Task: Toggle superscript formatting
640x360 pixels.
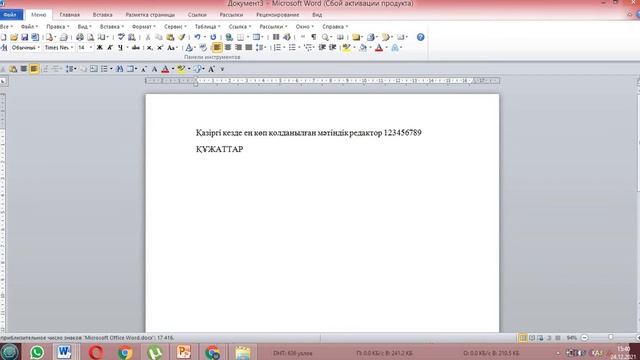Action: (x=160, y=48)
